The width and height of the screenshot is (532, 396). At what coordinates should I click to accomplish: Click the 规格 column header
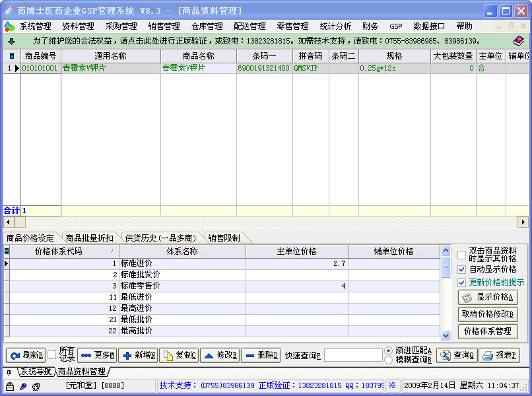(x=395, y=56)
